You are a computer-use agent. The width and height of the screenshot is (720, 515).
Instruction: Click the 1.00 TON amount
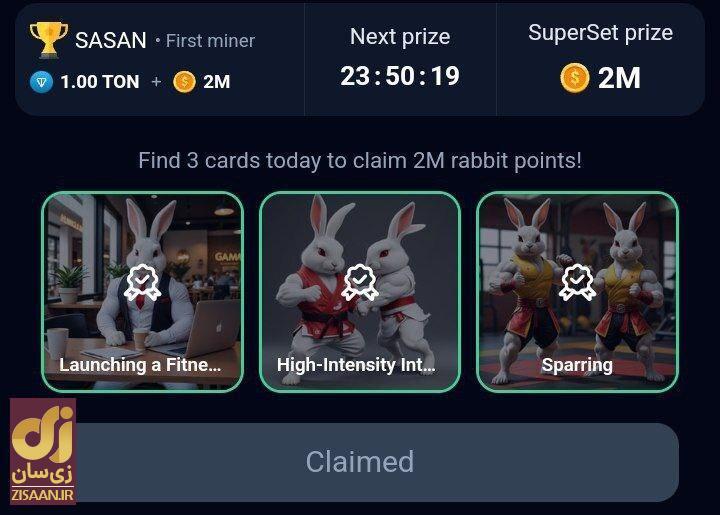tap(100, 82)
